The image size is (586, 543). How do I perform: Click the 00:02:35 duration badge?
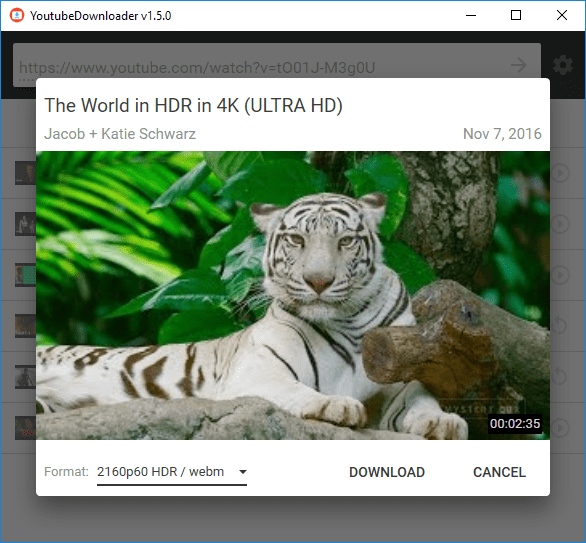[x=515, y=424]
